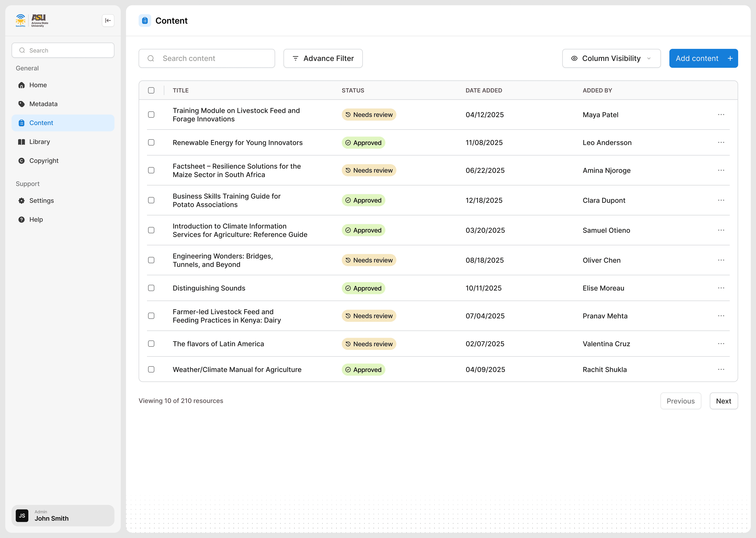Select the Distinguishing Sounds row checkbox
The image size is (756, 538).
(151, 288)
